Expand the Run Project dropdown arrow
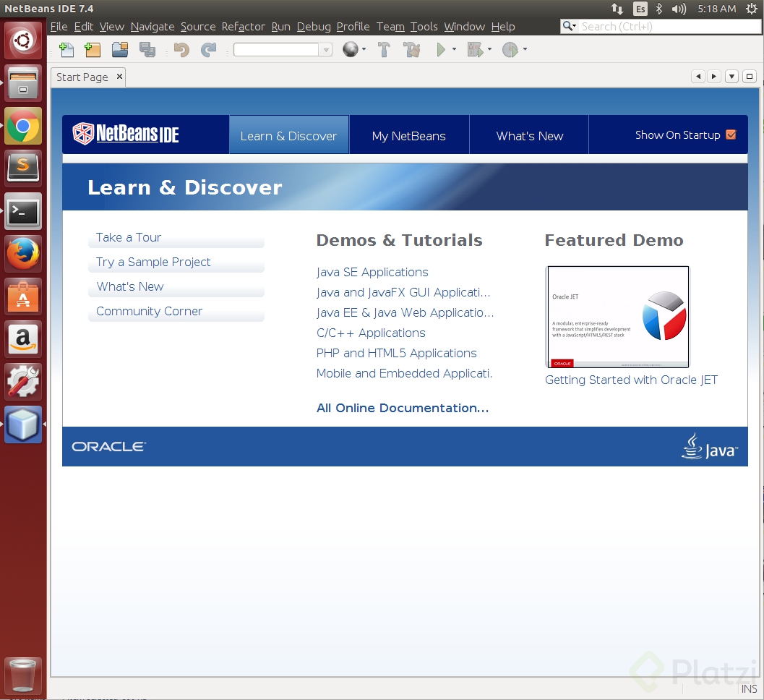Viewport: 764px width, 700px height. click(x=454, y=49)
